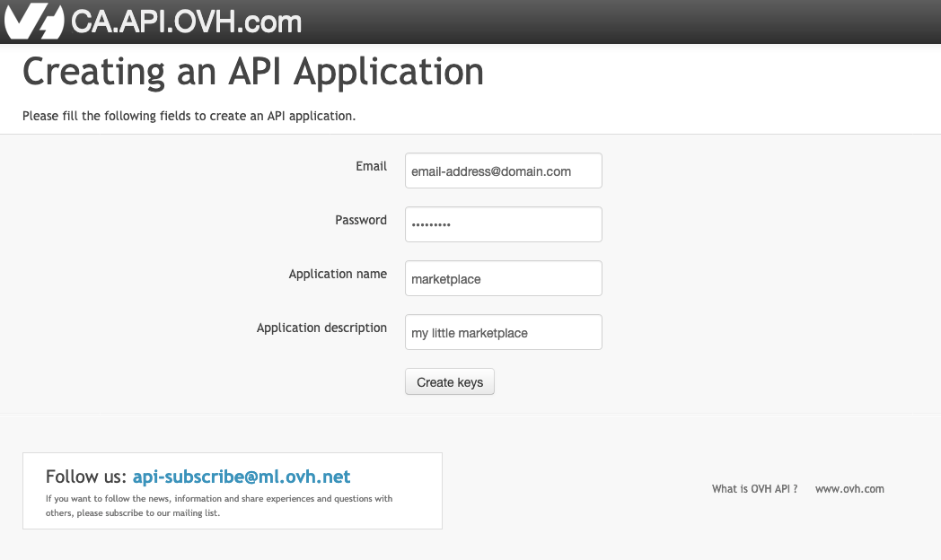
Task: Focus the Email input field
Action: click(x=503, y=171)
